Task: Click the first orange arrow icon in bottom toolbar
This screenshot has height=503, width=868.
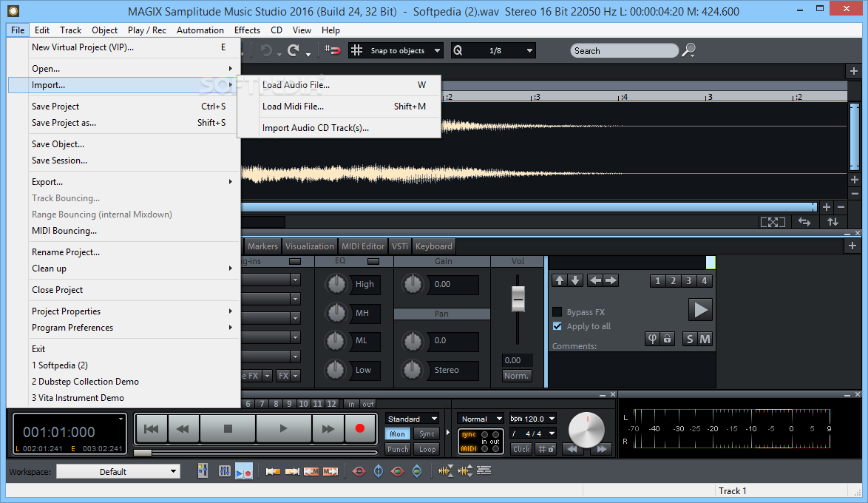Action: [x=273, y=471]
